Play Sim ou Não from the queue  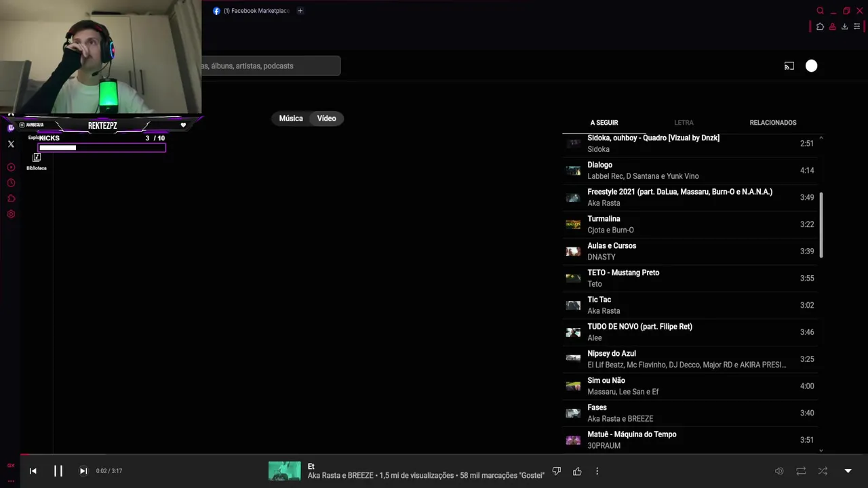pyautogui.click(x=690, y=386)
